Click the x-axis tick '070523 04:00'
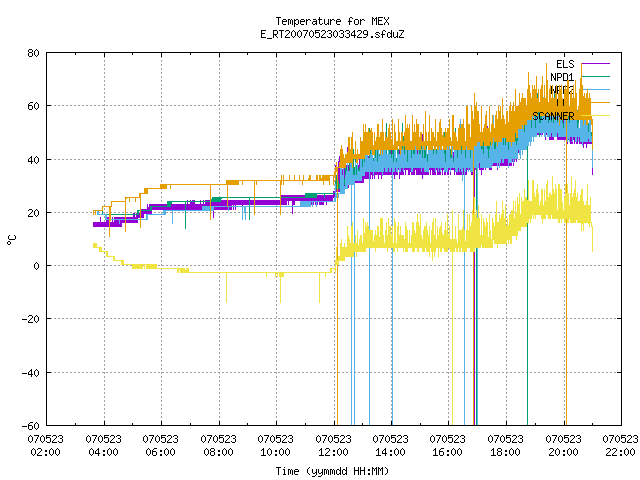The width and height of the screenshot is (640, 480). pyautogui.click(x=103, y=445)
